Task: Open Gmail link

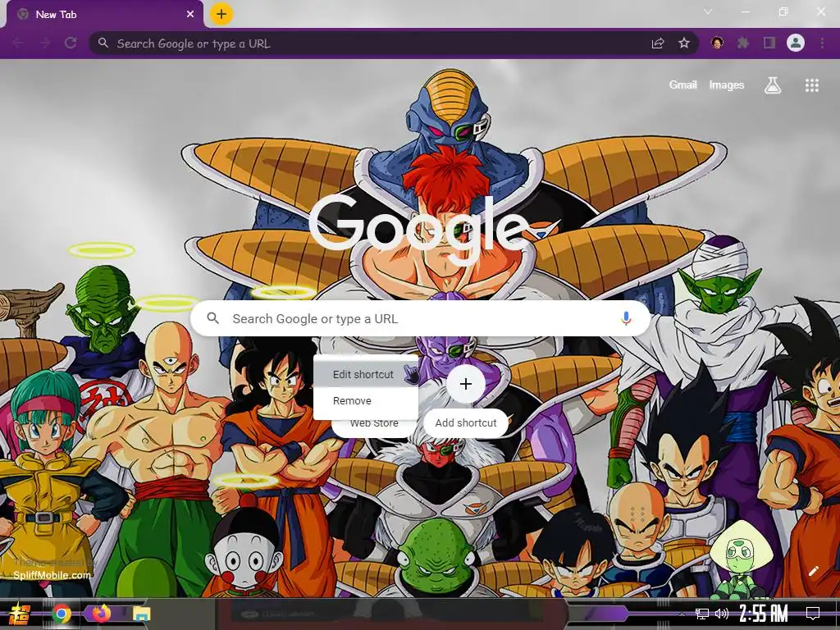Action: (x=682, y=84)
